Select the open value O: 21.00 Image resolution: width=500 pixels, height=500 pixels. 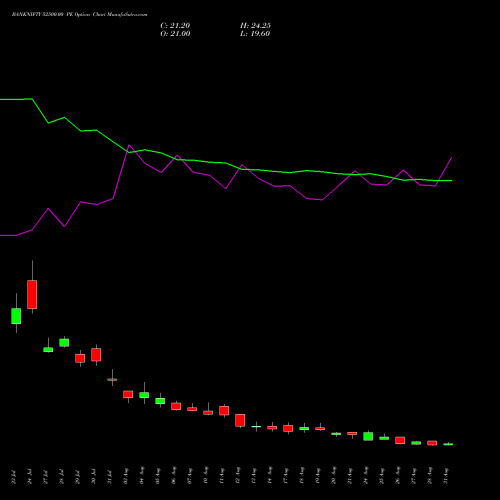coord(175,34)
